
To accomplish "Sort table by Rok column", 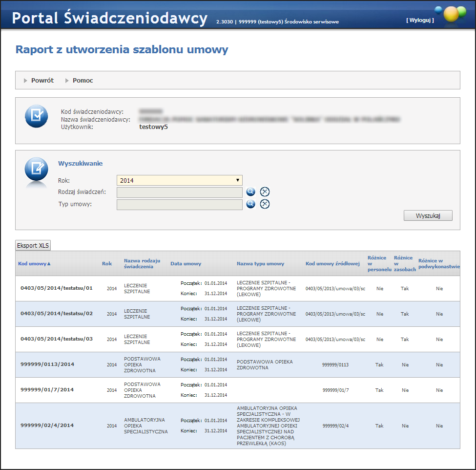I will tap(107, 264).
